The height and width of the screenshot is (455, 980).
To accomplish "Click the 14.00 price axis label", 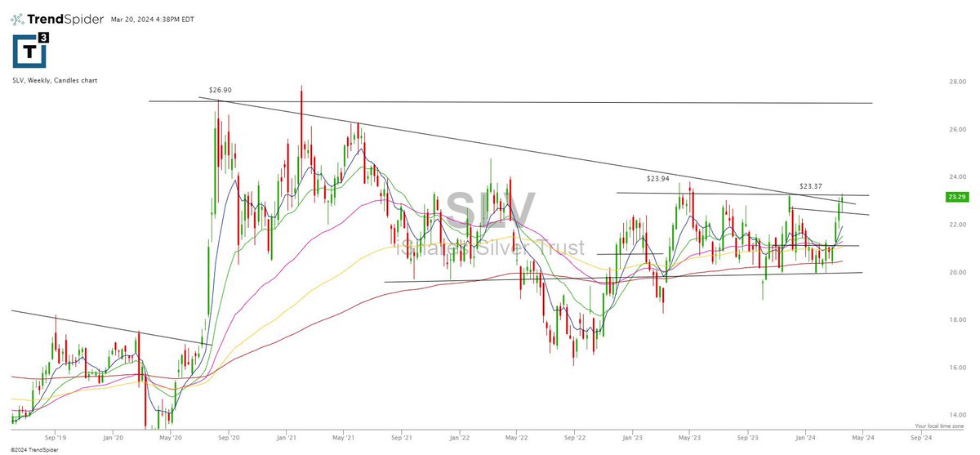I will [957, 415].
